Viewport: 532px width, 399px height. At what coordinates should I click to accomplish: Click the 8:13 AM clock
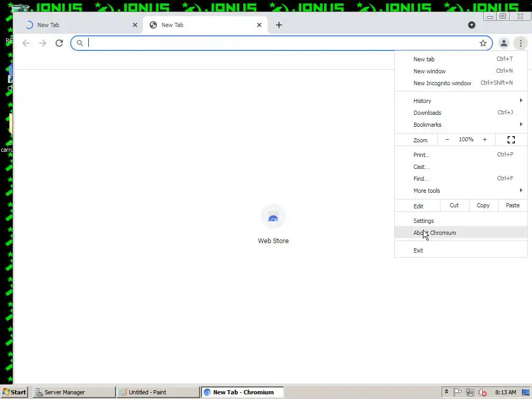[506, 392]
